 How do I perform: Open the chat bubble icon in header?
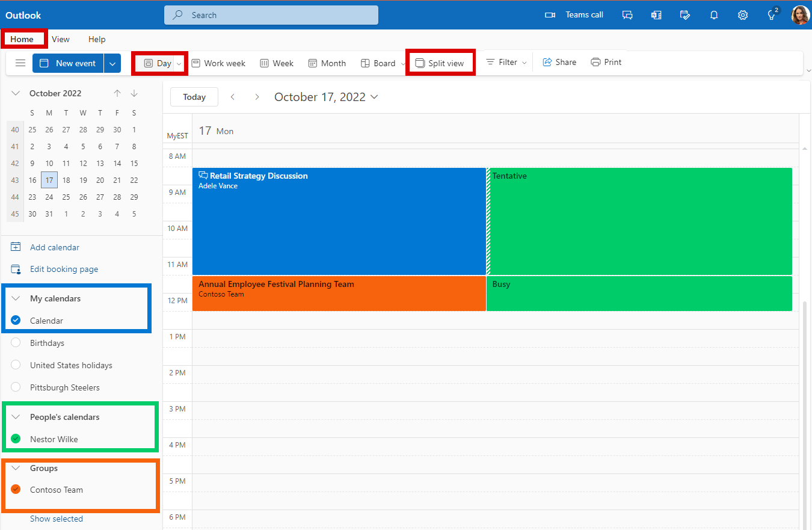click(627, 15)
